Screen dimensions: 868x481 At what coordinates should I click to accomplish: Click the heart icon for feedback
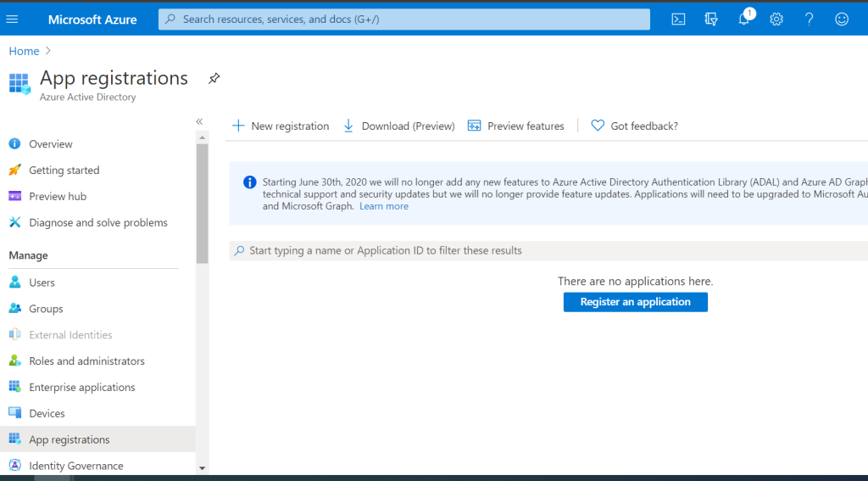[598, 126]
